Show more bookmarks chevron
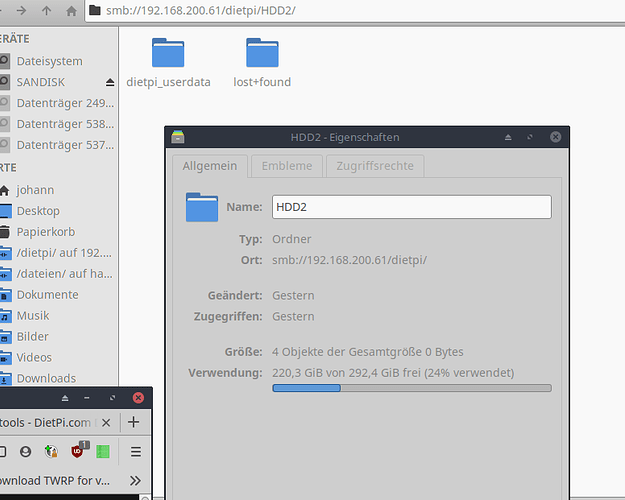 coord(135,481)
